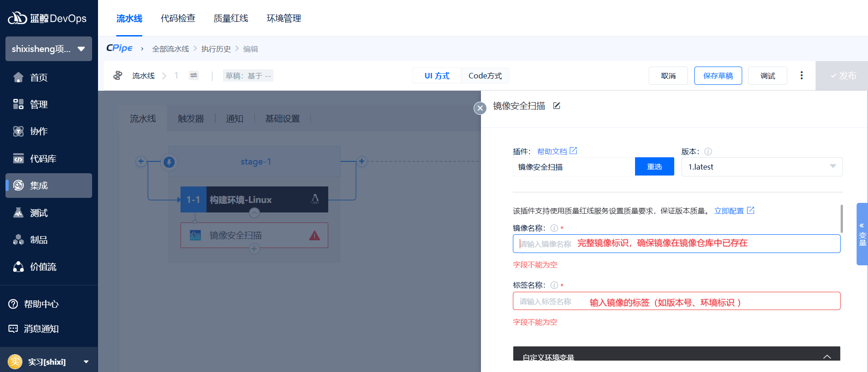This screenshot has height=372, width=868.
Task: Click the info icon next to 版本 label
Action: click(708, 152)
